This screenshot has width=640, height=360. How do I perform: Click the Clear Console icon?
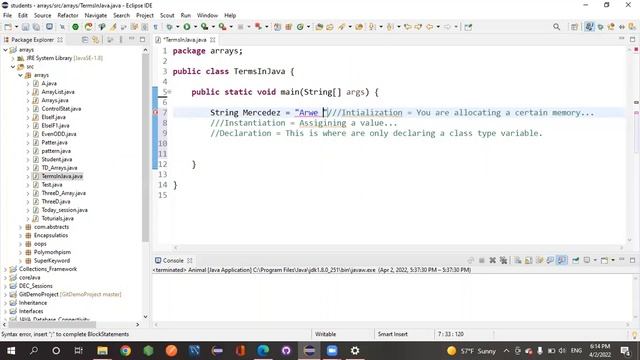tap(518, 260)
